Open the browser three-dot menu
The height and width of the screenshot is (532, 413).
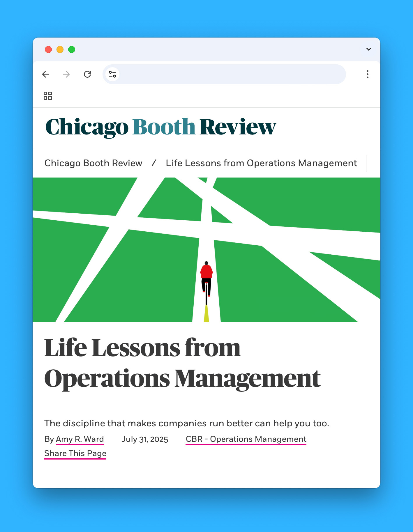(x=367, y=74)
